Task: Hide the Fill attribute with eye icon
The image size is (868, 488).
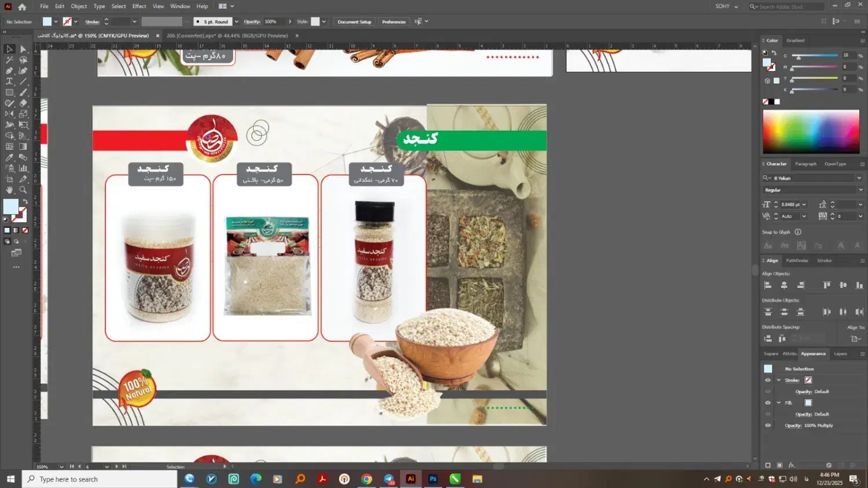Action: point(768,403)
